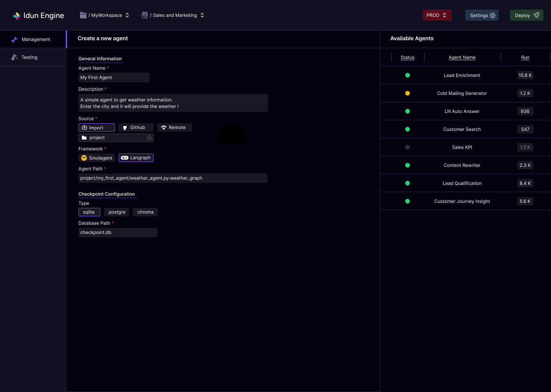Click the General Information heading
Viewport: 551px width, 392px height.
point(100,59)
